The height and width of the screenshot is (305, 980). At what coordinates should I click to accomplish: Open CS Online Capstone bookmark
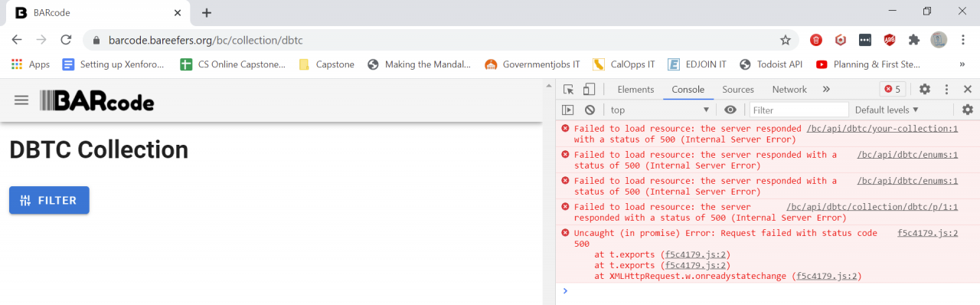[x=233, y=64]
